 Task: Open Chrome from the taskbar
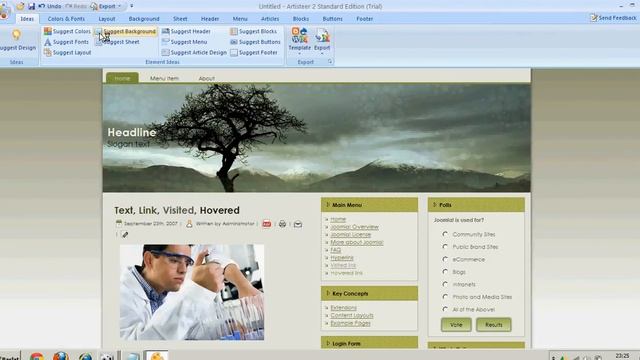[37, 356]
